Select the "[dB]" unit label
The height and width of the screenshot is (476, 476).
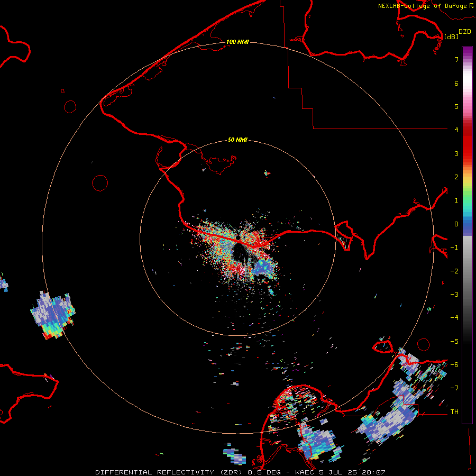pos(452,36)
